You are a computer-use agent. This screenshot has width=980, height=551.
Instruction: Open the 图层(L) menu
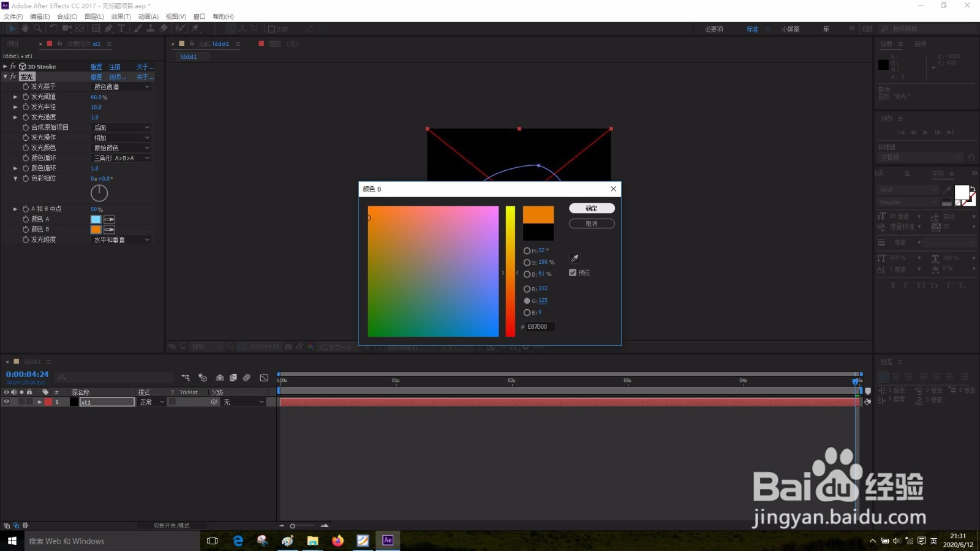(94, 17)
